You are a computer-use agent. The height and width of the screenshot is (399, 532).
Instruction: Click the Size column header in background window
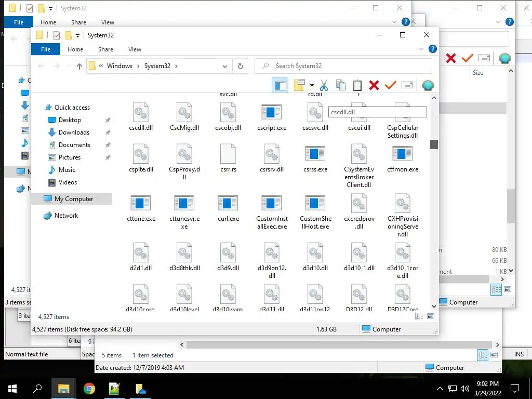(478, 73)
